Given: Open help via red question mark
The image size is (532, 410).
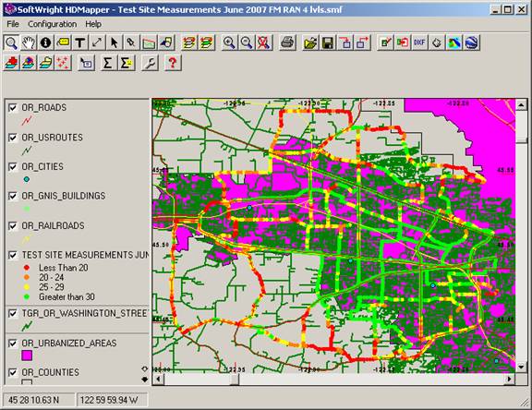Looking at the screenshot, I should (173, 63).
